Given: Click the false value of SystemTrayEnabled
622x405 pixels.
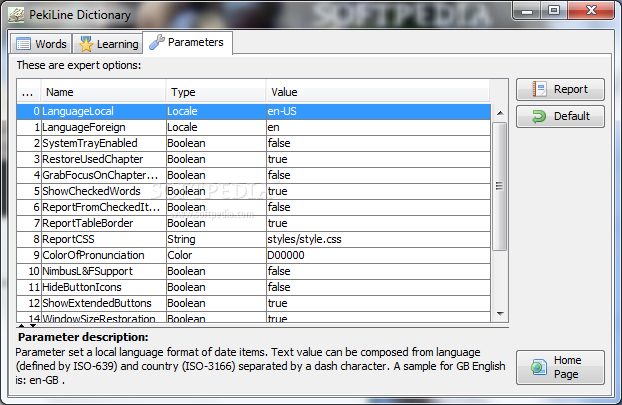Looking at the screenshot, I should 378,143.
